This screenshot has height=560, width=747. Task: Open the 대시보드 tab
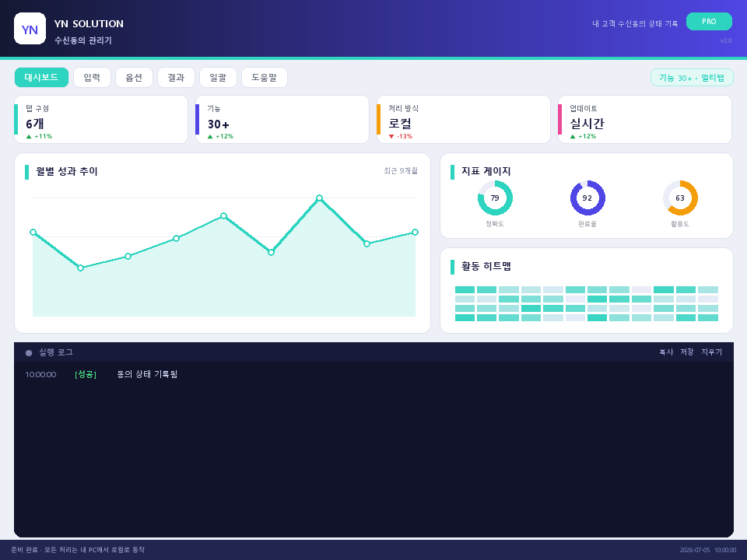point(41,77)
